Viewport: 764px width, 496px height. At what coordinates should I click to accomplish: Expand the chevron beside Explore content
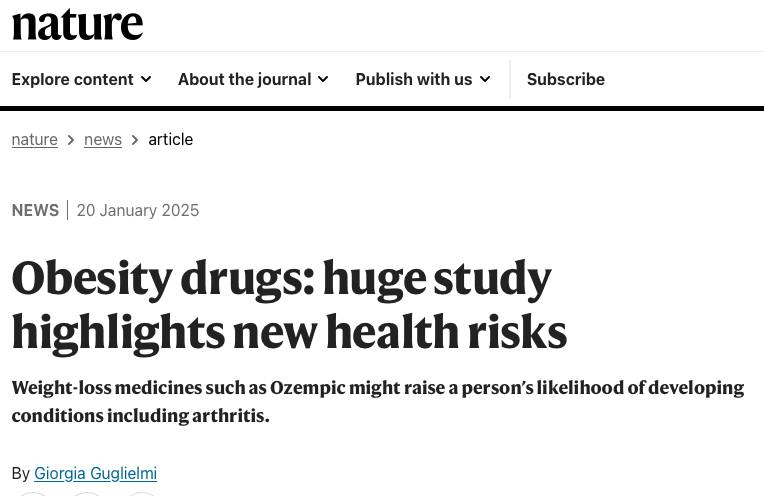[x=146, y=79]
